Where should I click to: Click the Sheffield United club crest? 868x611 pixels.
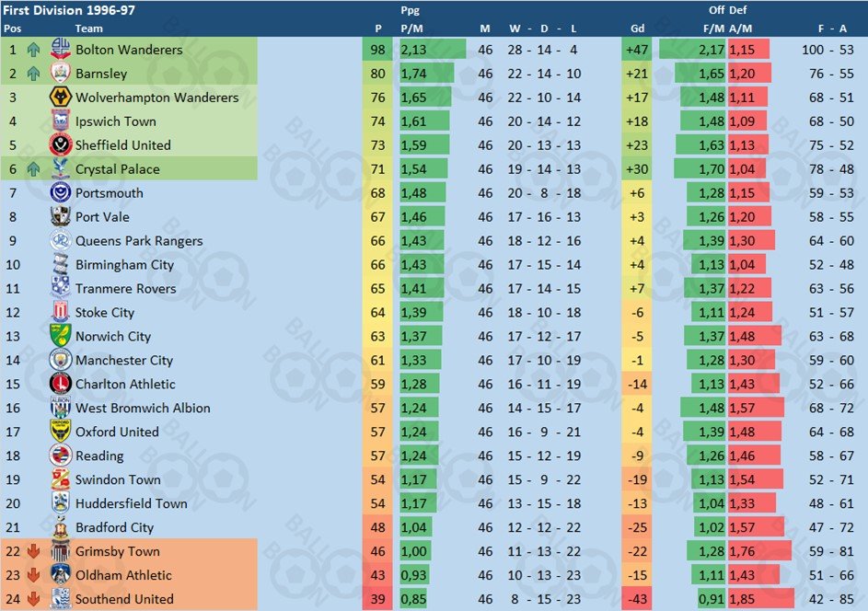click(x=61, y=145)
